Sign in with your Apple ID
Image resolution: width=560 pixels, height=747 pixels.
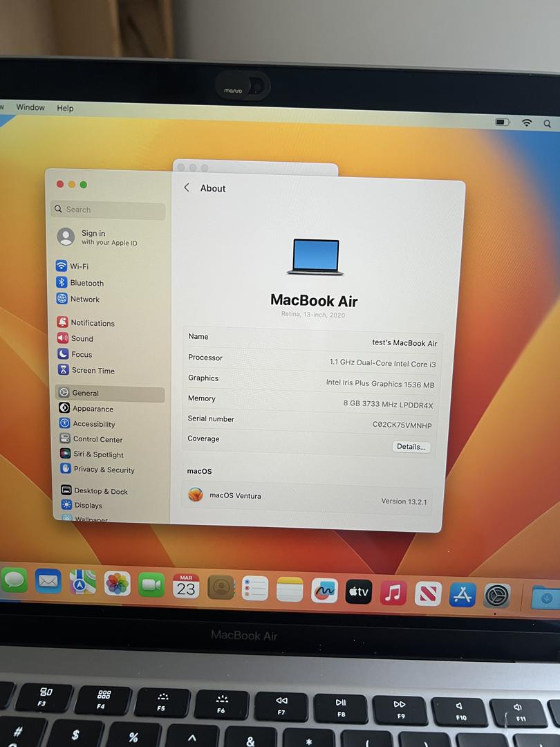[97, 237]
